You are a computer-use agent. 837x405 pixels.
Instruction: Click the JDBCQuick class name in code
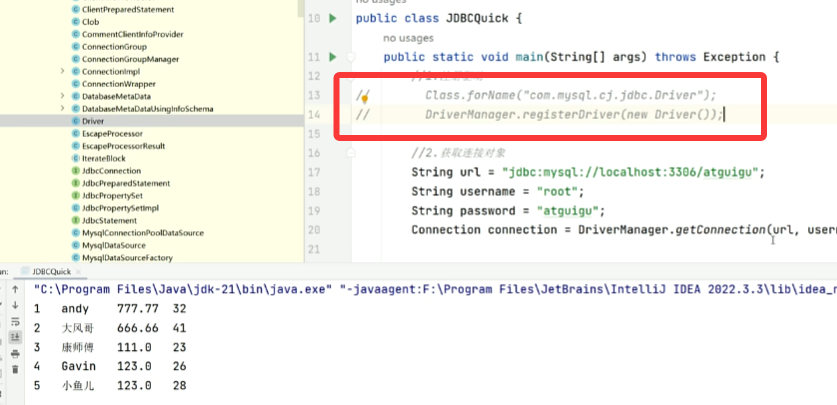pyautogui.click(x=478, y=19)
